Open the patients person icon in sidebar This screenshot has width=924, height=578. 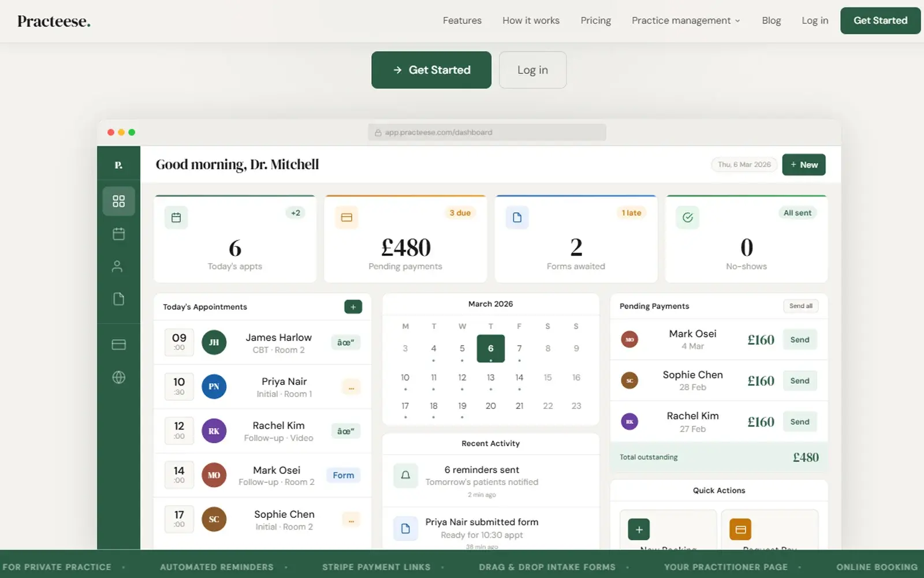(117, 266)
